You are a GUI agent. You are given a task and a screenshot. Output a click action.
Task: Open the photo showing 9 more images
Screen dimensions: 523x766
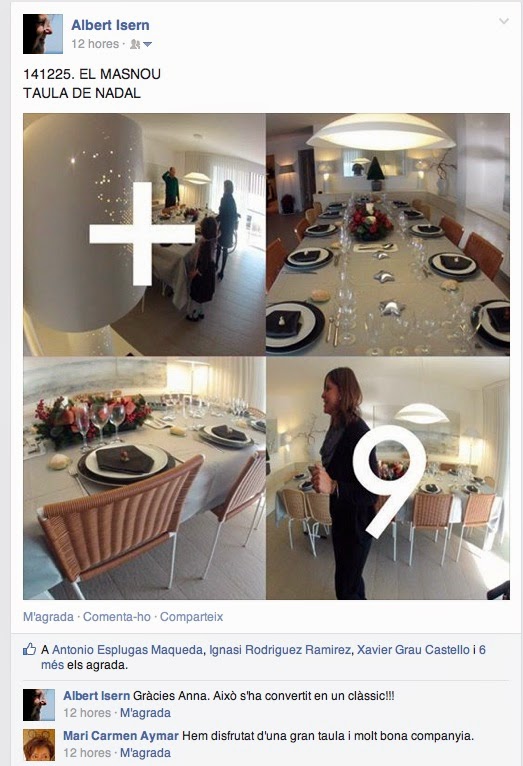[x=388, y=478]
